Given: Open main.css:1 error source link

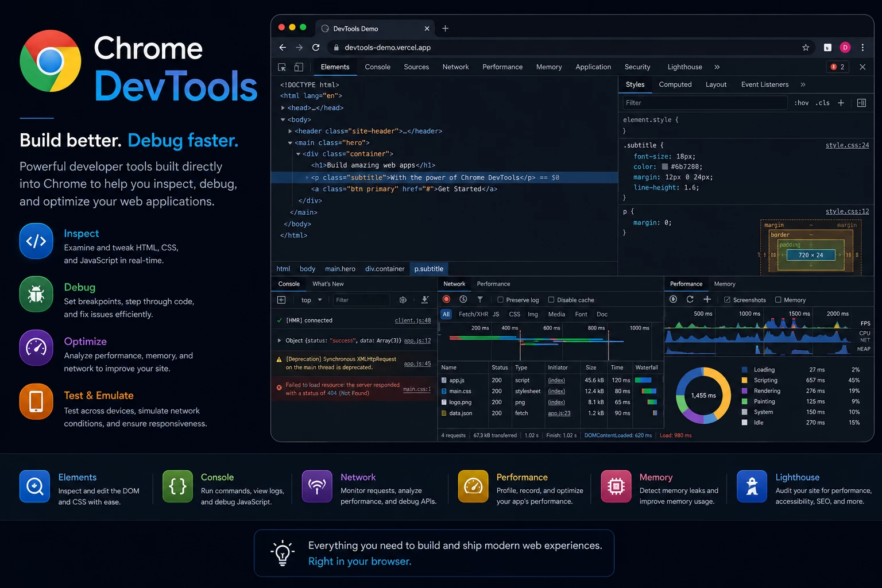Looking at the screenshot, I should click(417, 389).
